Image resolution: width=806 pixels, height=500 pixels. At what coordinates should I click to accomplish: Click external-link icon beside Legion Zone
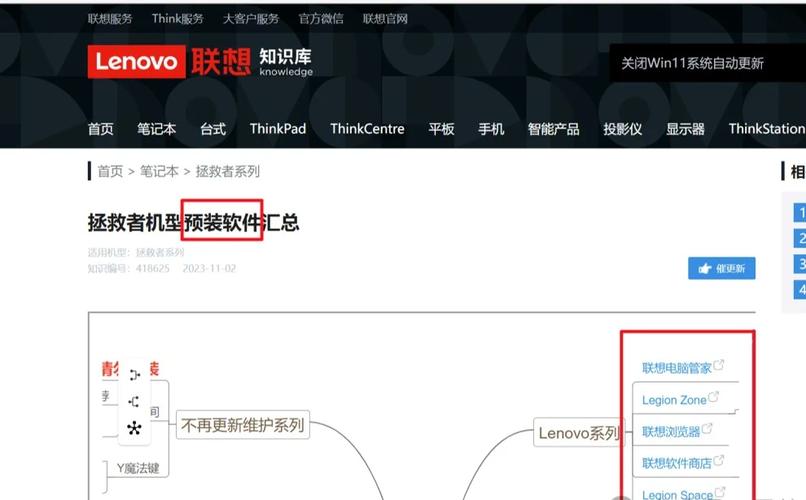click(x=713, y=397)
